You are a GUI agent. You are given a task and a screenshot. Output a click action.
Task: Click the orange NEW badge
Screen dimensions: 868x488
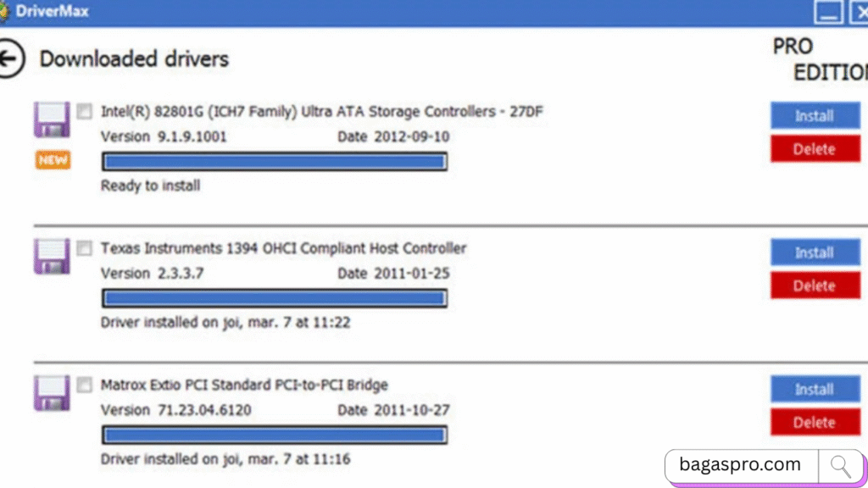pyautogui.click(x=53, y=160)
